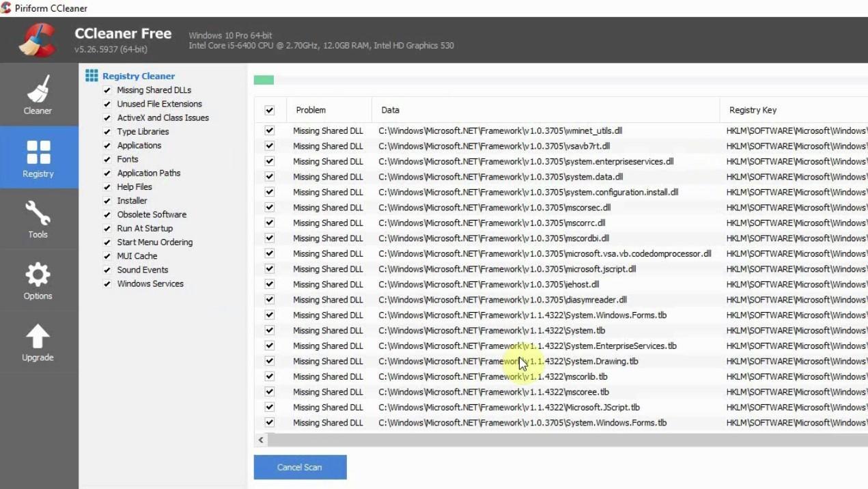
Task: Uncheck the mscorrc.dll result row
Action: [269, 223]
